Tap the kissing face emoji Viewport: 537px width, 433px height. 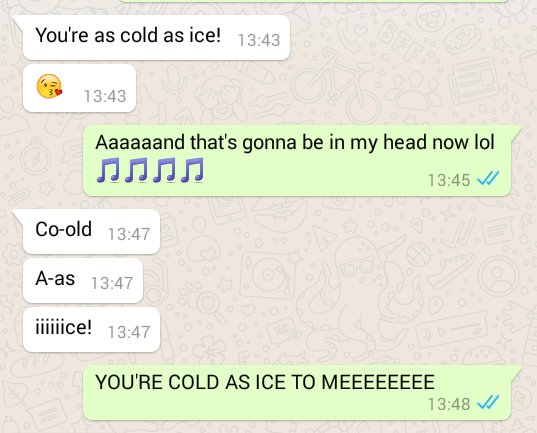click(x=49, y=86)
